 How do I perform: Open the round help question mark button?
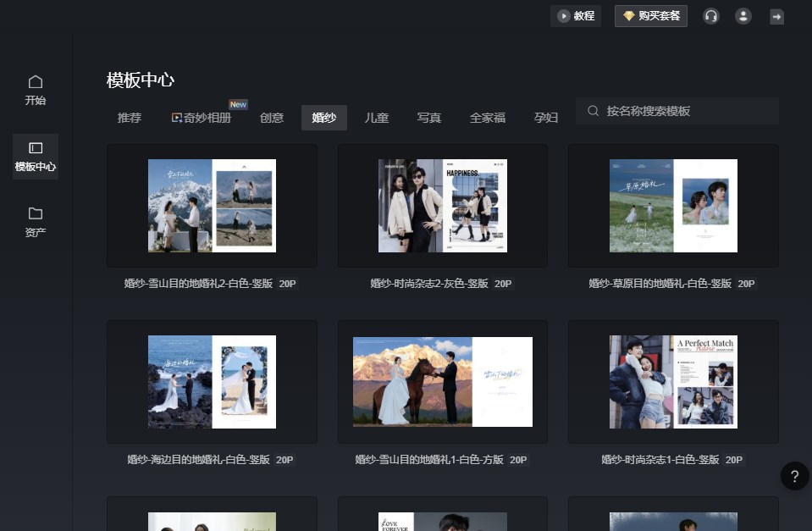coord(795,476)
